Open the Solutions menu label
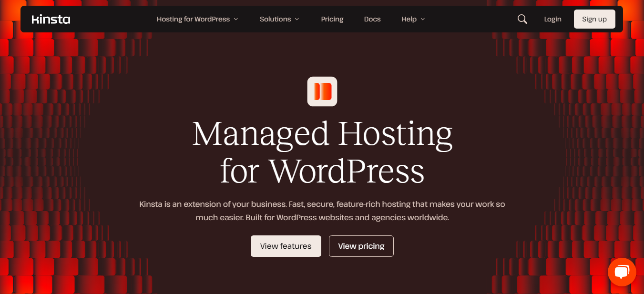 point(275,20)
